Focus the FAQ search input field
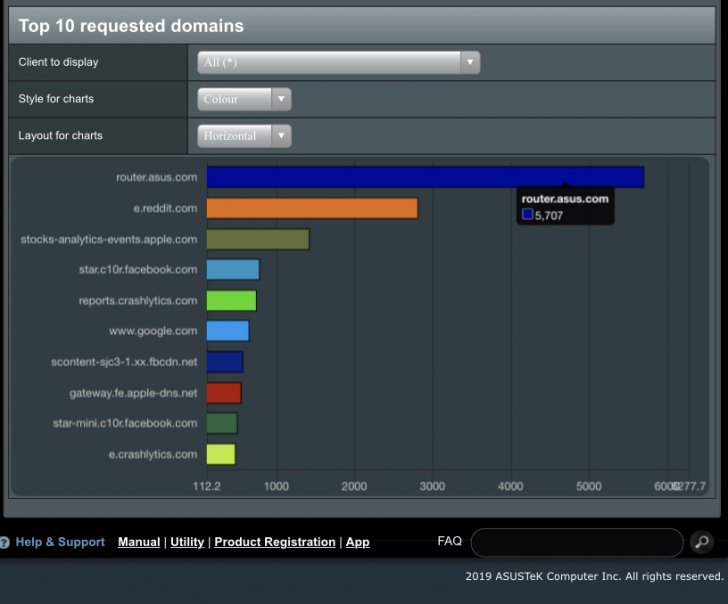 (x=577, y=542)
